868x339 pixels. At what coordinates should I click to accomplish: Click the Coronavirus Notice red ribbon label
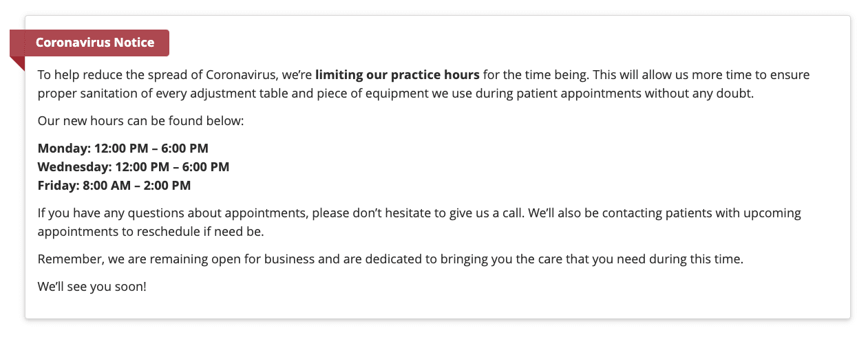pyautogui.click(x=89, y=43)
